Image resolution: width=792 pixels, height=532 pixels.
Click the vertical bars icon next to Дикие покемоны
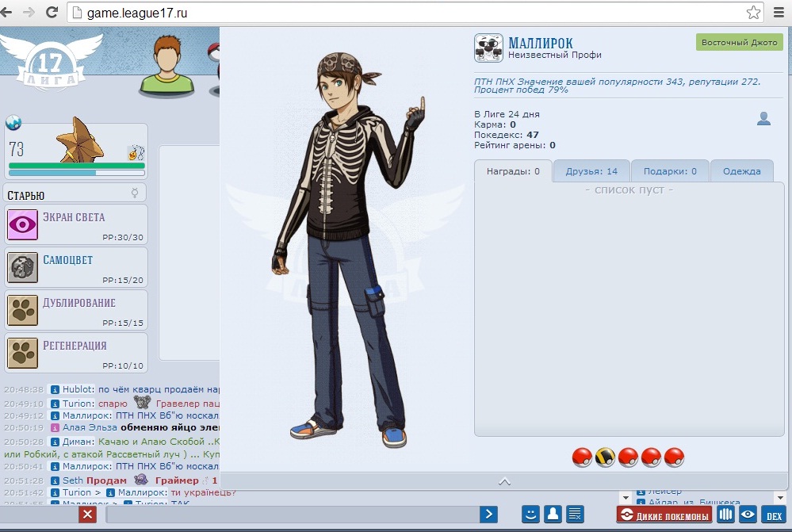click(726, 515)
